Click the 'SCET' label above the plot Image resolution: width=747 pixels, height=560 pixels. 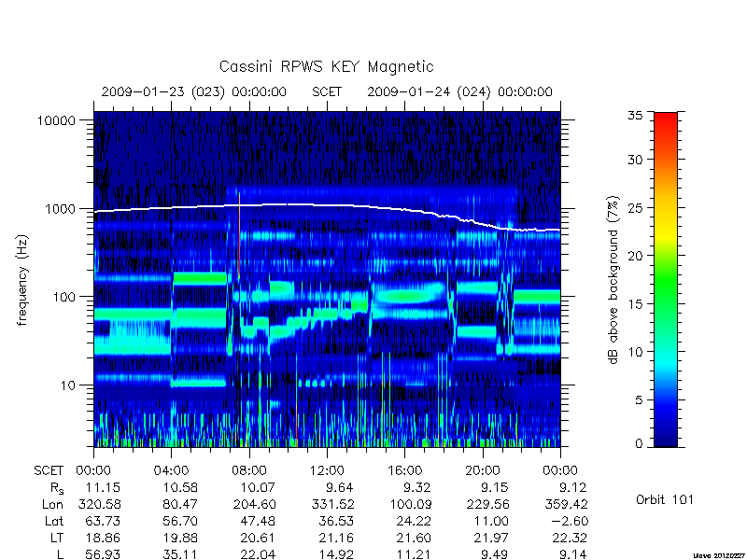click(x=327, y=91)
